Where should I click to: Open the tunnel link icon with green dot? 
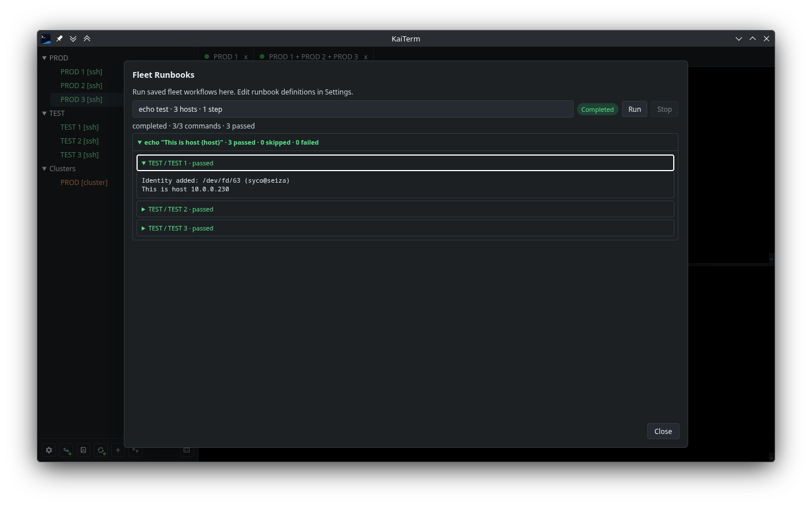[x=66, y=450]
